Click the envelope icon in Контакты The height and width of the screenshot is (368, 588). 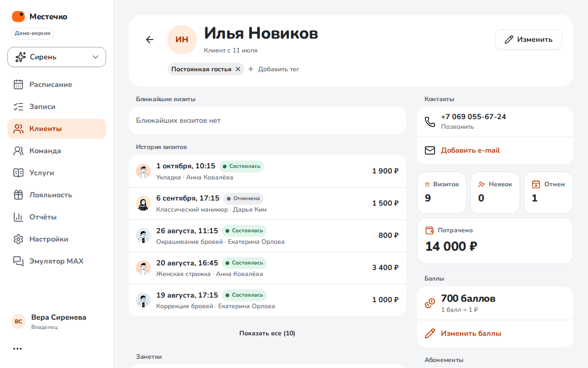[430, 150]
